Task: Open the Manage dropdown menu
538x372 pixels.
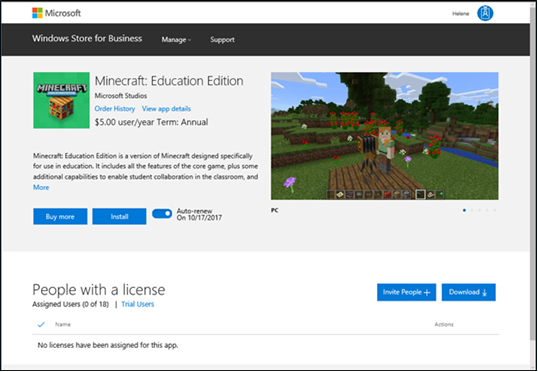Action: 176,39
